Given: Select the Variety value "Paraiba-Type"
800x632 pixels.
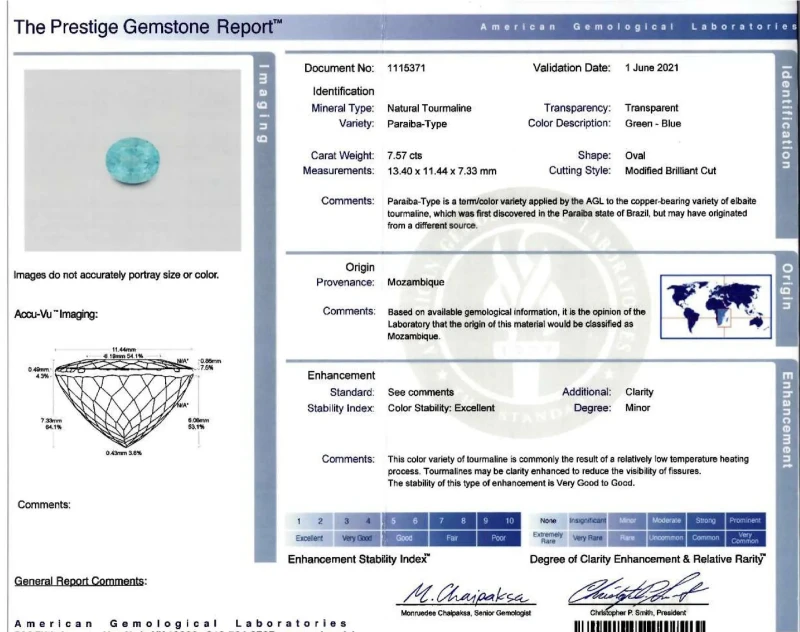Looking at the screenshot, I should (x=417, y=124).
